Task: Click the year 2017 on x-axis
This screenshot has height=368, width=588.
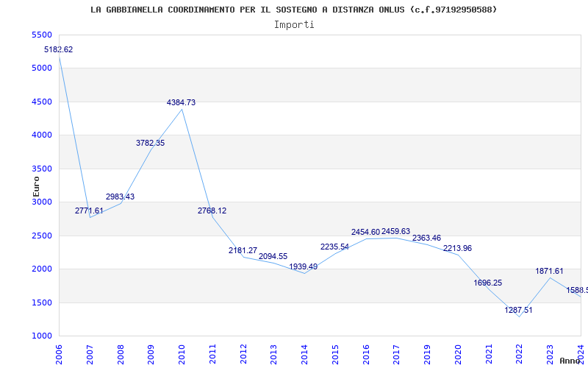Action: click(397, 355)
